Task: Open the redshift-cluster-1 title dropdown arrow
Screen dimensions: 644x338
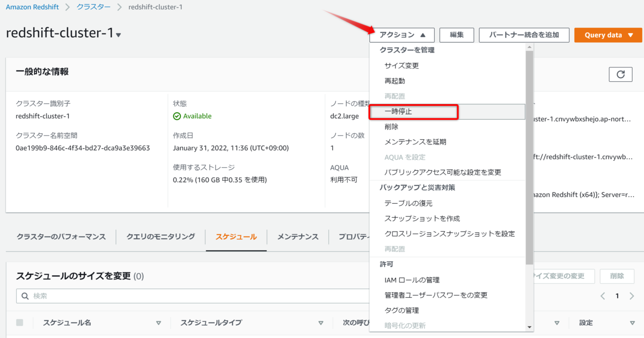Action: (118, 35)
